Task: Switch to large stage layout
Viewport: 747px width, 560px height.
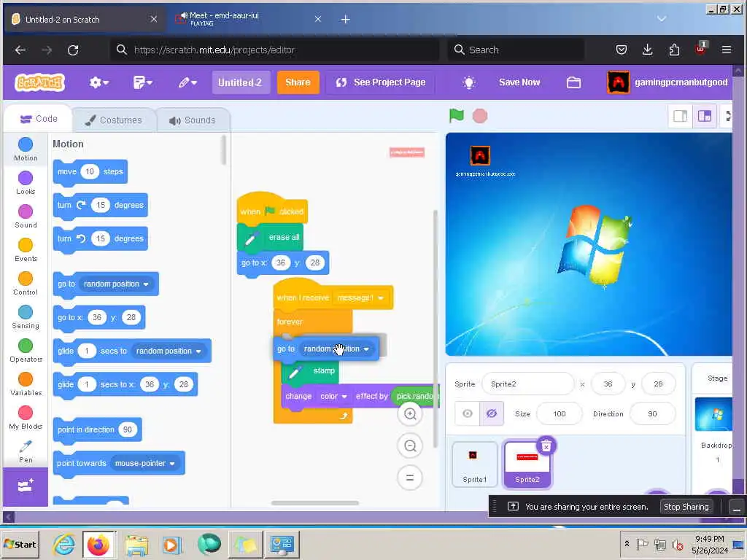Action: (705, 116)
